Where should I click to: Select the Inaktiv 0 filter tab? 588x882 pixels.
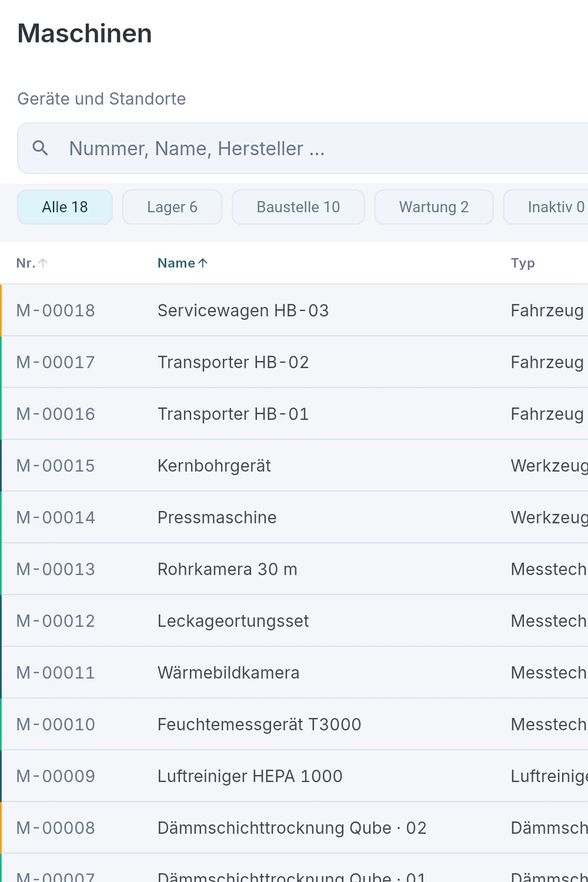pyautogui.click(x=547, y=207)
